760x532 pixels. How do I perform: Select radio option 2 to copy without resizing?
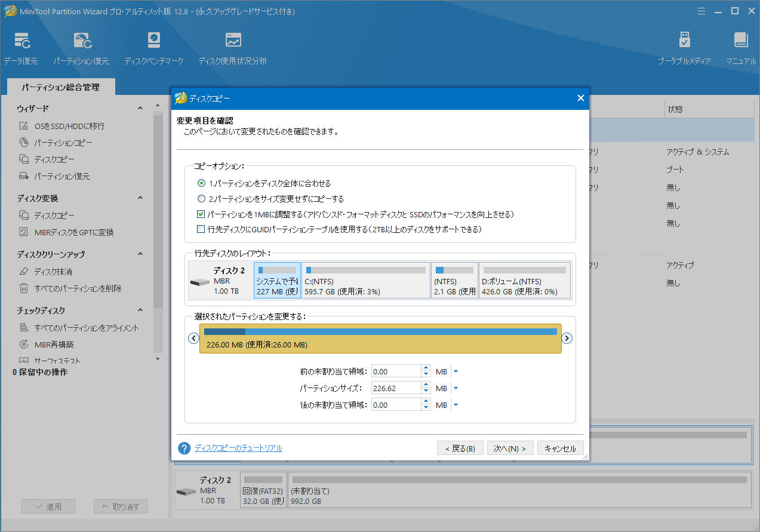[x=201, y=199]
